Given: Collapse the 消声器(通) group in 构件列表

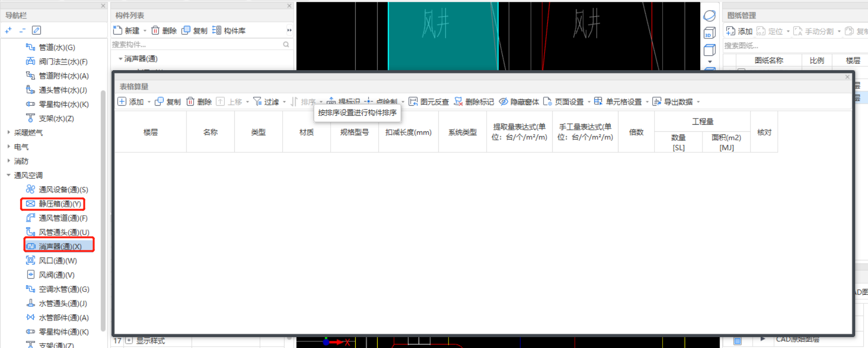Looking at the screenshot, I should (x=120, y=59).
